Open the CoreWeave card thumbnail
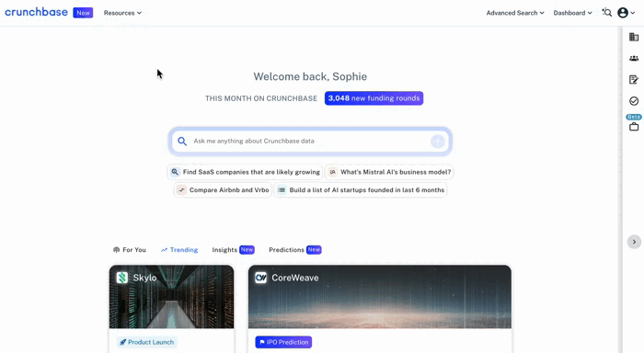Image resolution: width=644 pixels, height=353 pixels. (x=379, y=296)
